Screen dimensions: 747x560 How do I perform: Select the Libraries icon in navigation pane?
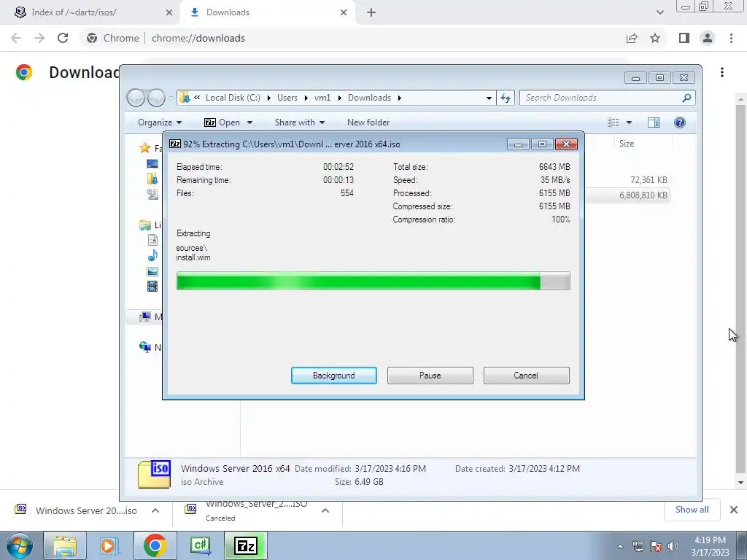pos(145,225)
